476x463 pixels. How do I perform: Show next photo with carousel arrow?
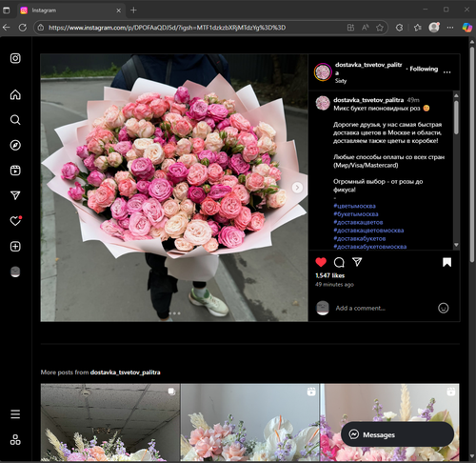297,188
